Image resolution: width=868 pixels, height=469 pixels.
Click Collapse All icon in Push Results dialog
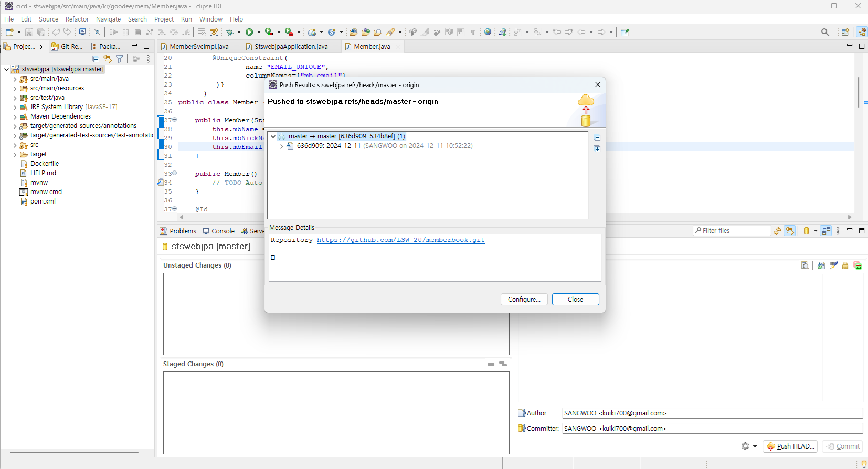pyautogui.click(x=597, y=137)
